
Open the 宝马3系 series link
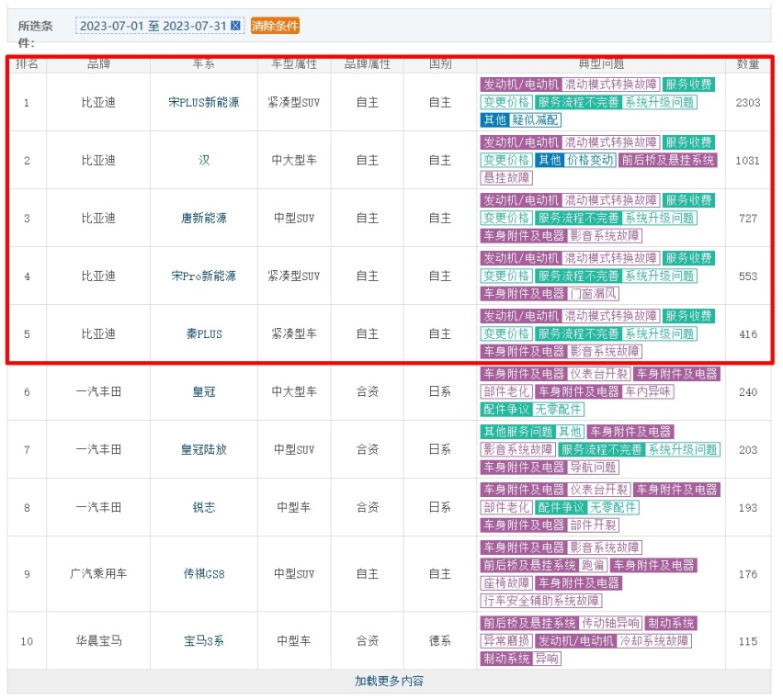coord(202,640)
